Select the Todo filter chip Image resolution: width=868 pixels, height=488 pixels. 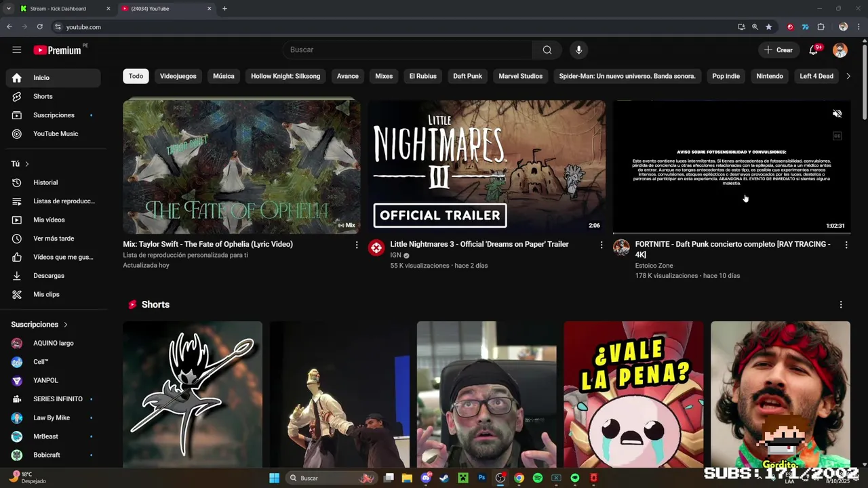pyautogui.click(x=136, y=76)
